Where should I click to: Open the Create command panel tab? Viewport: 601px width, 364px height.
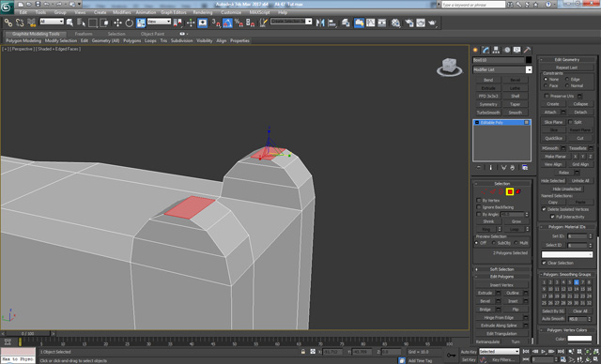(x=475, y=50)
